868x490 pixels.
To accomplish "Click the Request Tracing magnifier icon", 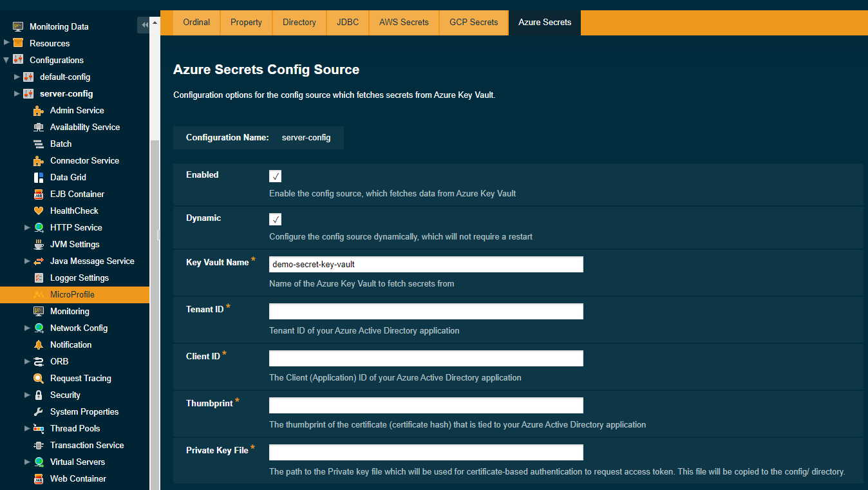I will click(39, 378).
